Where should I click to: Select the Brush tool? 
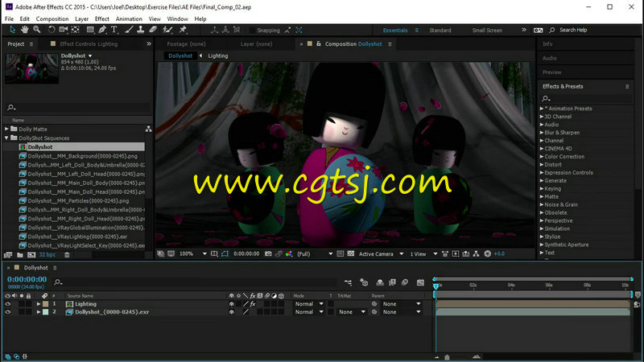(x=129, y=30)
